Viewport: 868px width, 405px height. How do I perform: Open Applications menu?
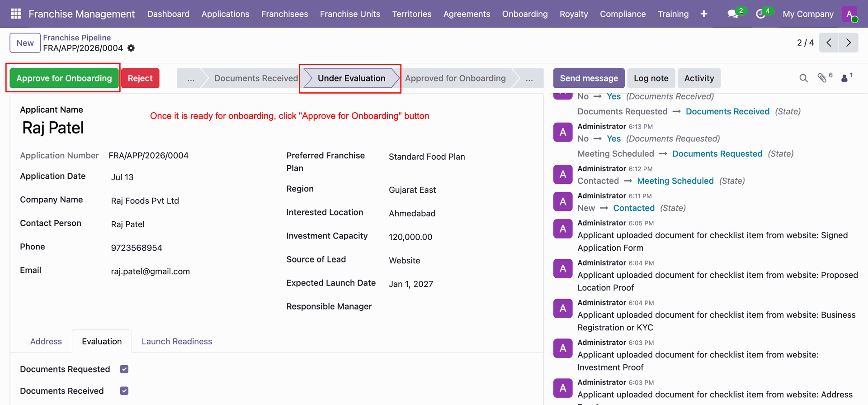(225, 14)
